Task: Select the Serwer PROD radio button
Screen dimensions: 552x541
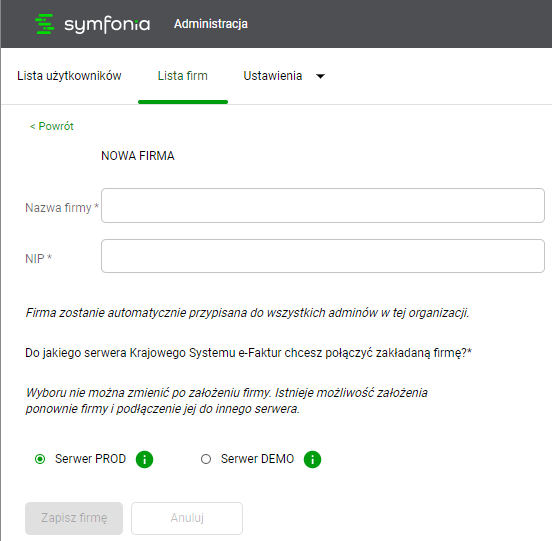Action: point(40,459)
